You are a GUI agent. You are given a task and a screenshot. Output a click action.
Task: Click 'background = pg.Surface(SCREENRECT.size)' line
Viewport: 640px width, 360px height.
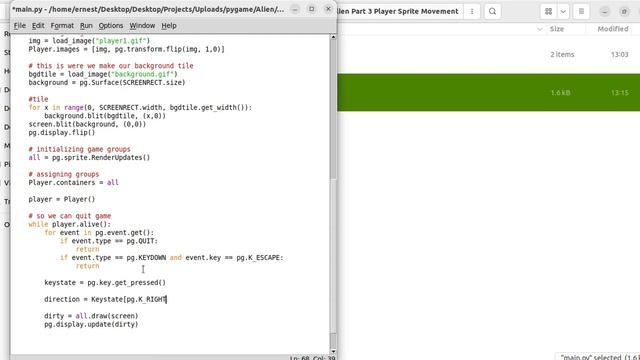click(107, 82)
